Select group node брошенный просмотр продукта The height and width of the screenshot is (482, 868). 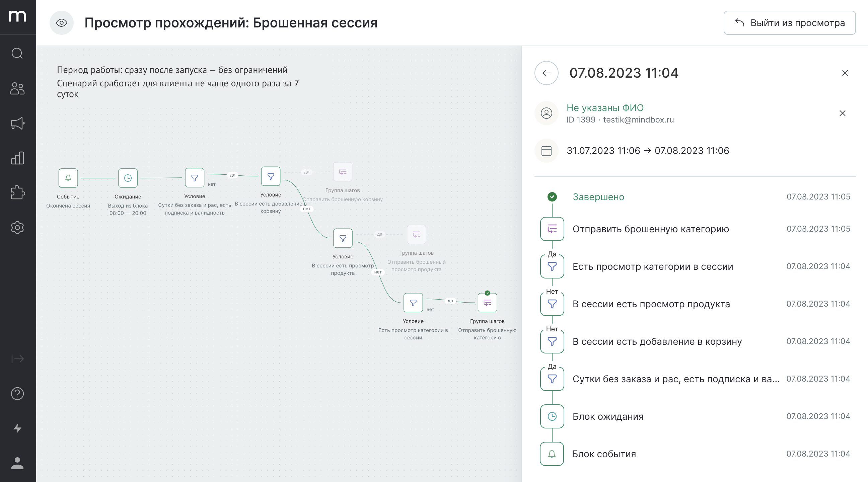(417, 234)
